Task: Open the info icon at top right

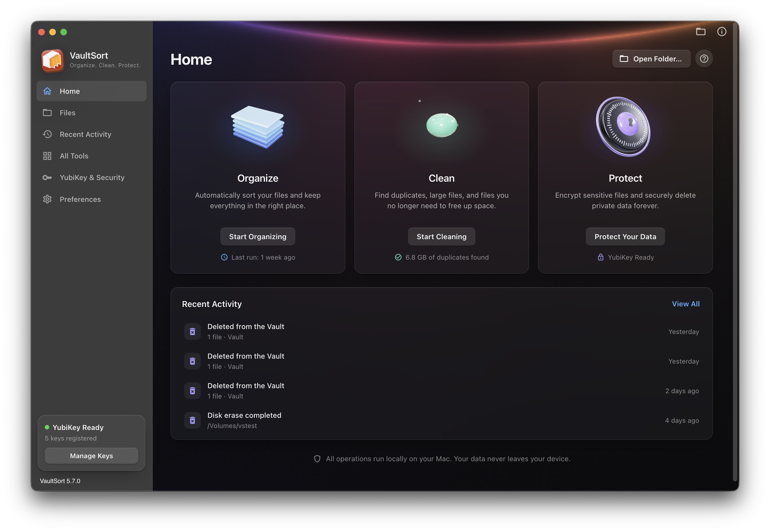Action: pyautogui.click(x=721, y=32)
